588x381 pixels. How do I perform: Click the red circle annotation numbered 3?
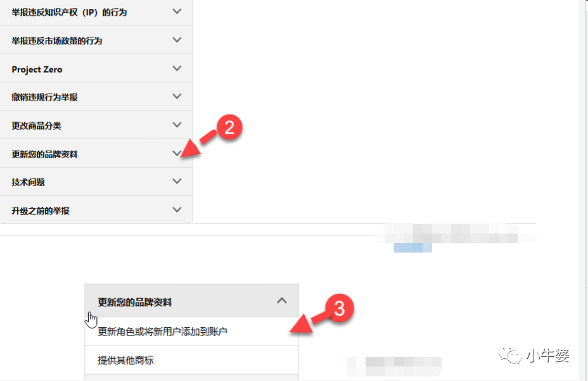point(340,308)
